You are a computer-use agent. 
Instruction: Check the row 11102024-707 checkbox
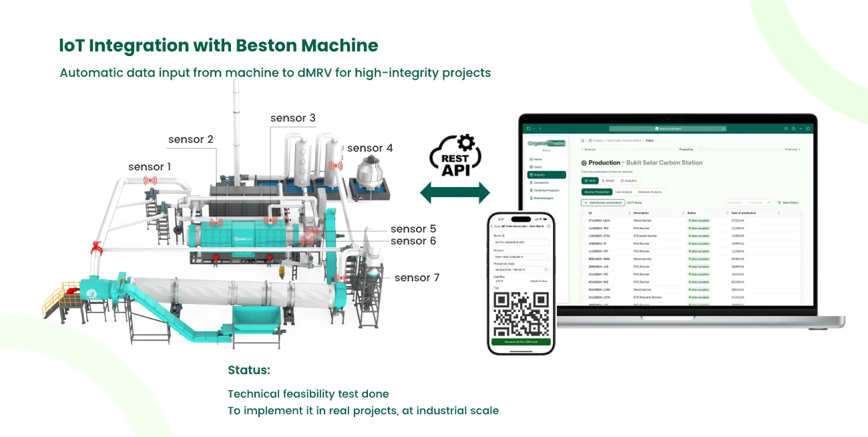pyautogui.click(x=584, y=251)
